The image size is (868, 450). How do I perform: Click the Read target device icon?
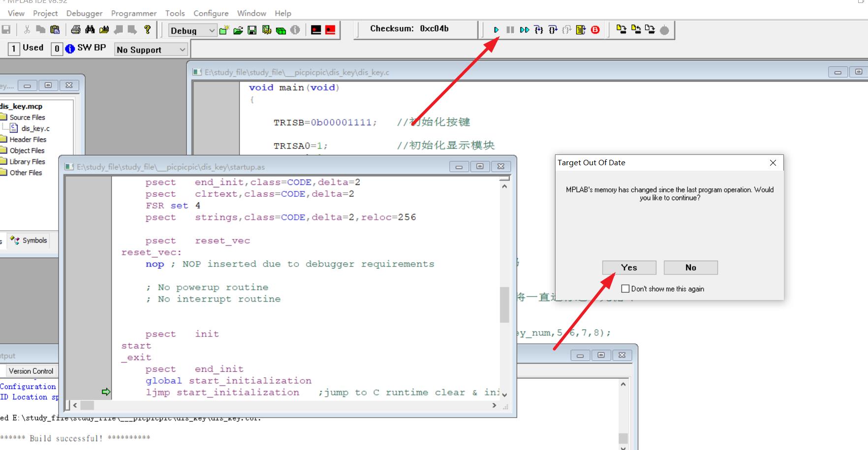636,30
